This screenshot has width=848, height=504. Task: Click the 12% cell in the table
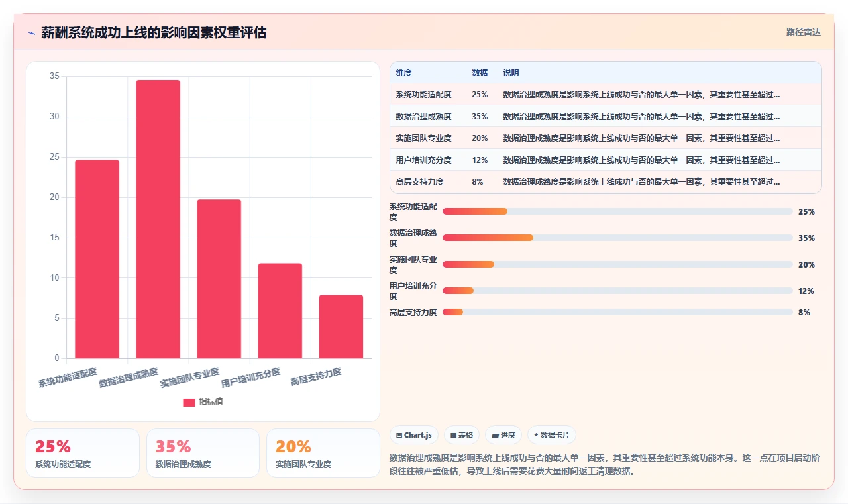(480, 160)
